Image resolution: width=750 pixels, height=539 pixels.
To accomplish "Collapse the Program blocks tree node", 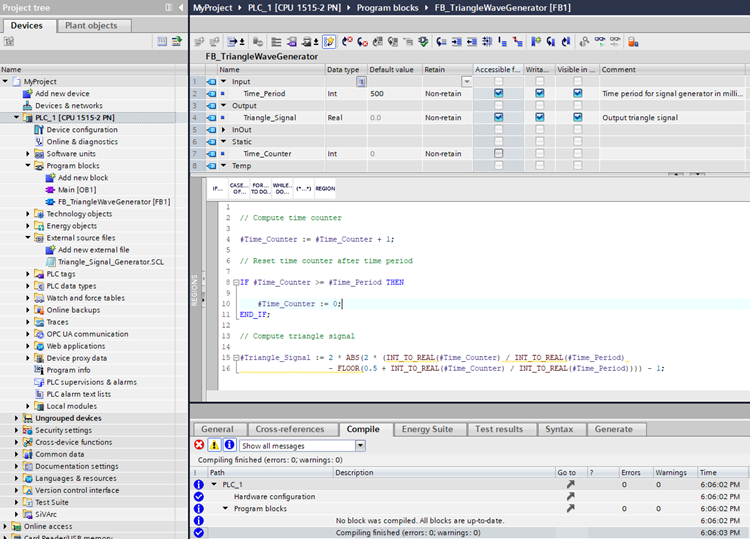I will pyautogui.click(x=29, y=166).
